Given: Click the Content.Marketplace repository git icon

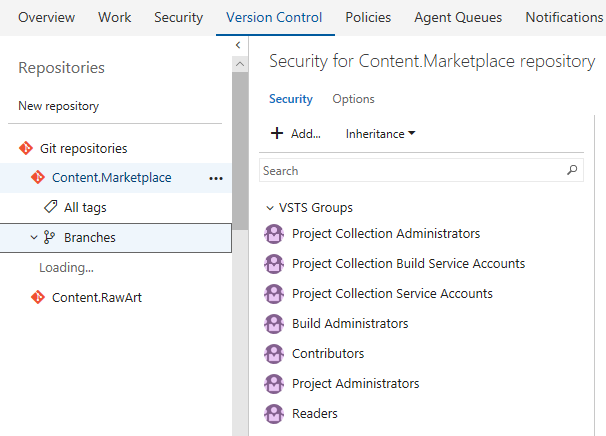Looking at the screenshot, I should (38, 177).
